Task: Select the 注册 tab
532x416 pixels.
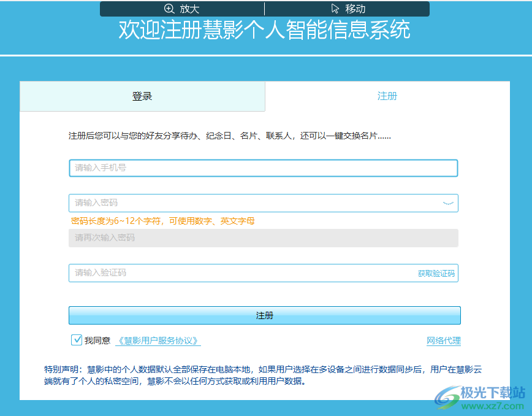Action: pyautogui.click(x=387, y=96)
